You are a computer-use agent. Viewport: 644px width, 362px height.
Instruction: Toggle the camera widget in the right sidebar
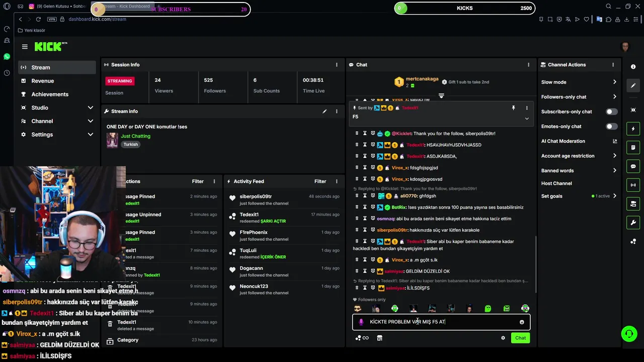coord(633,204)
